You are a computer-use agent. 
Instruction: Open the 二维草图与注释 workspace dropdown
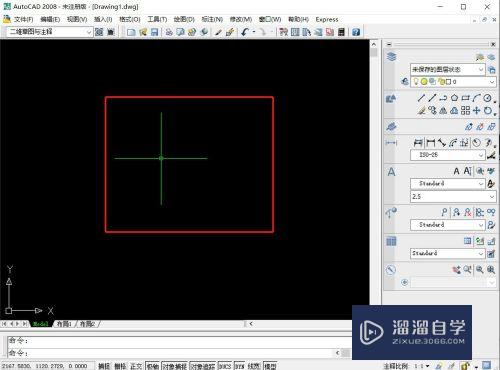coord(50,32)
